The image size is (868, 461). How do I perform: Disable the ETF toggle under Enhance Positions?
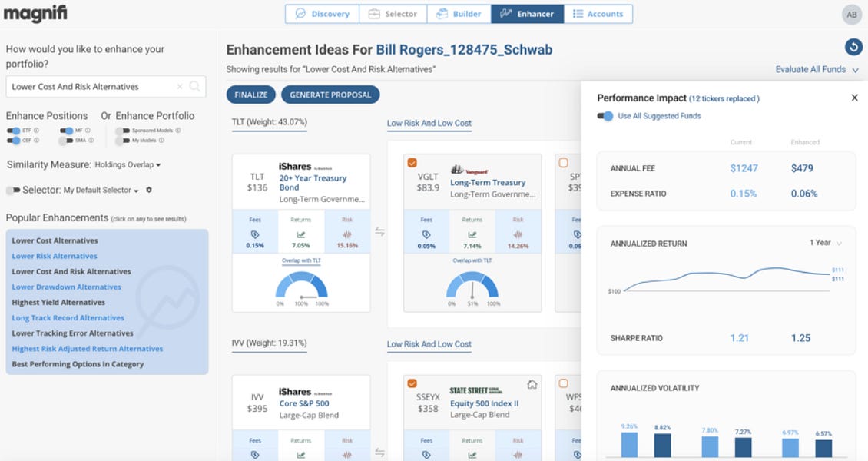tap(13, 130)
